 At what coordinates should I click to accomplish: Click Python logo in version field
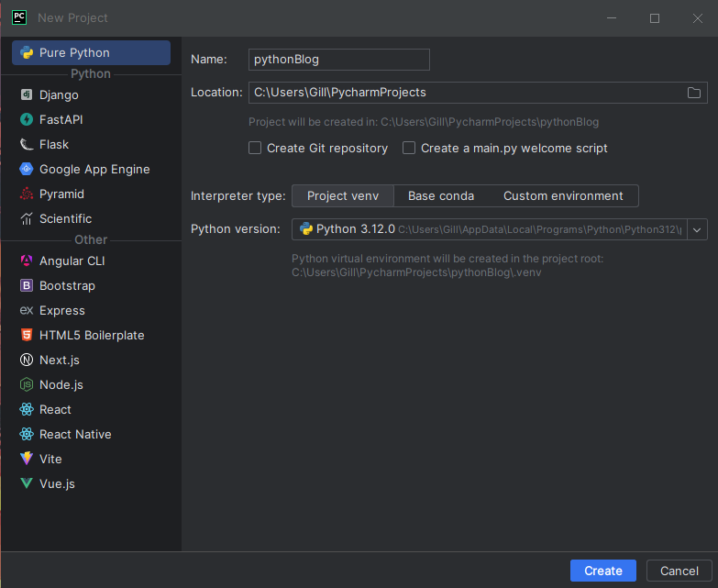click(x=306, y=229)
